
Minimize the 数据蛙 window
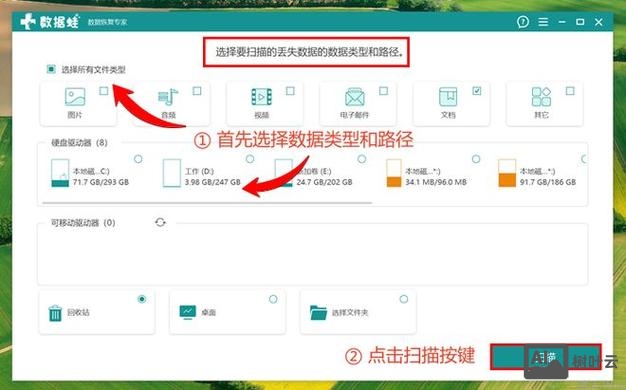pos(562,22)
